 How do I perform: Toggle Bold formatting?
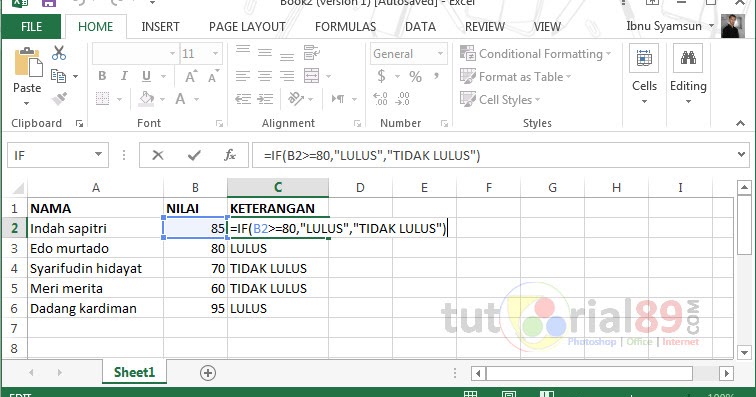(x=102, y=76)
